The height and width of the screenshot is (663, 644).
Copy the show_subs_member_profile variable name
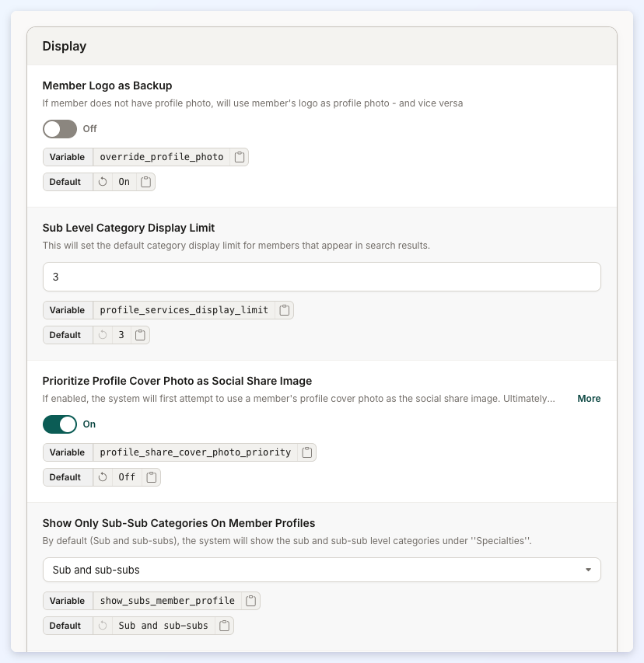coord(251,601)
